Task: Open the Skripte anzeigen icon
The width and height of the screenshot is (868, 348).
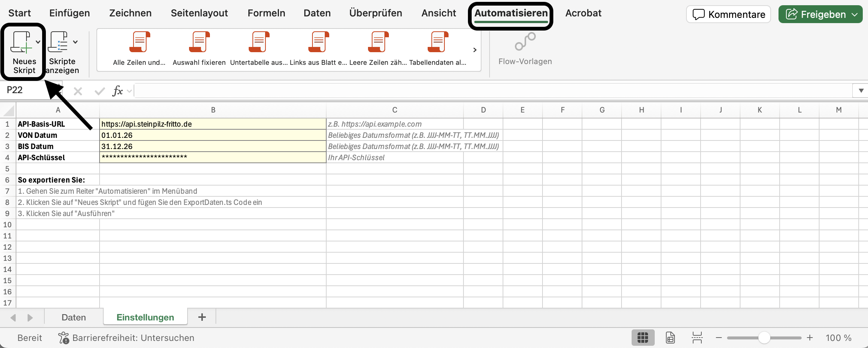Action: 59,42
